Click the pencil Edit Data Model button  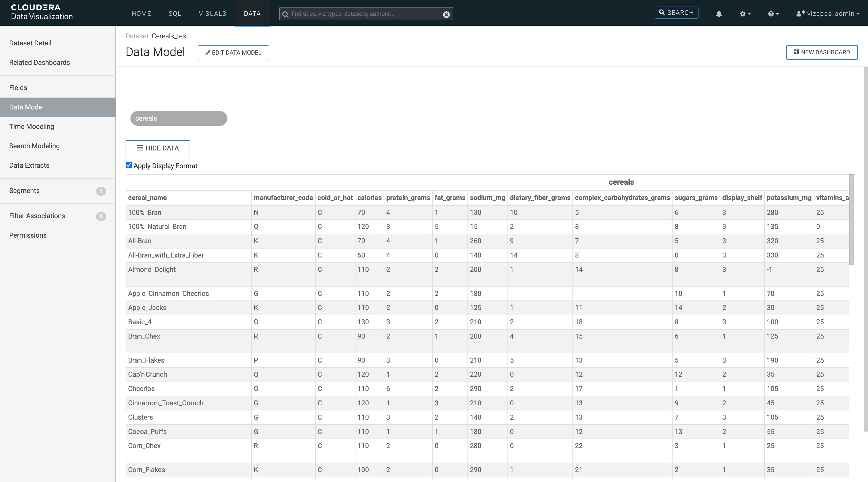coord(233,53)
